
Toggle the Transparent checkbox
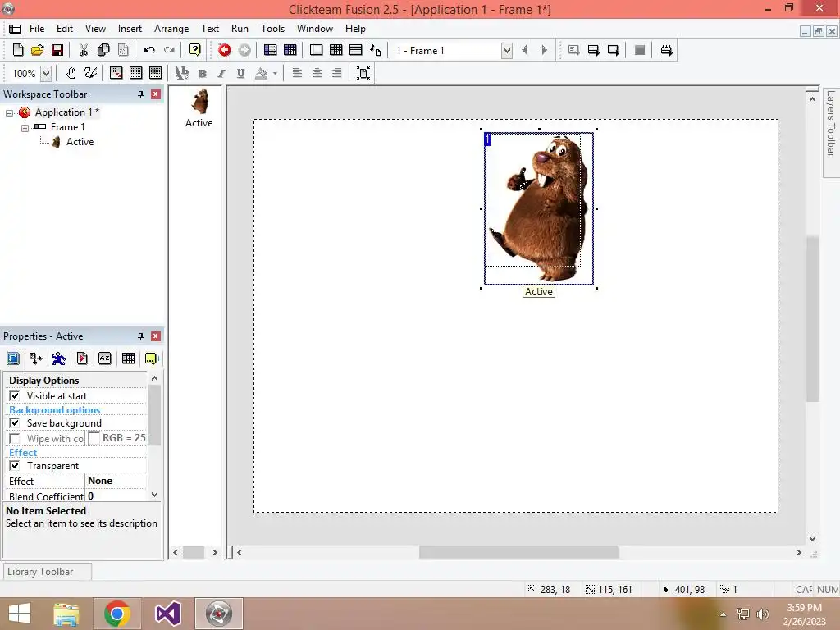15,466
